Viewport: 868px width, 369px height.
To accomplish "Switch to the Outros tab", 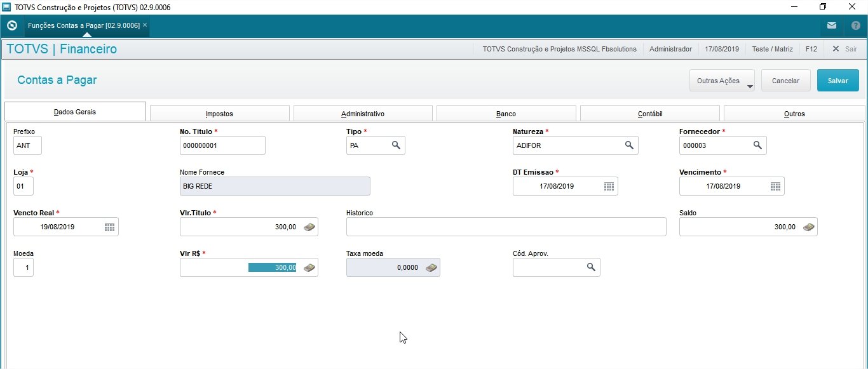I will click(x=794, y=114).
